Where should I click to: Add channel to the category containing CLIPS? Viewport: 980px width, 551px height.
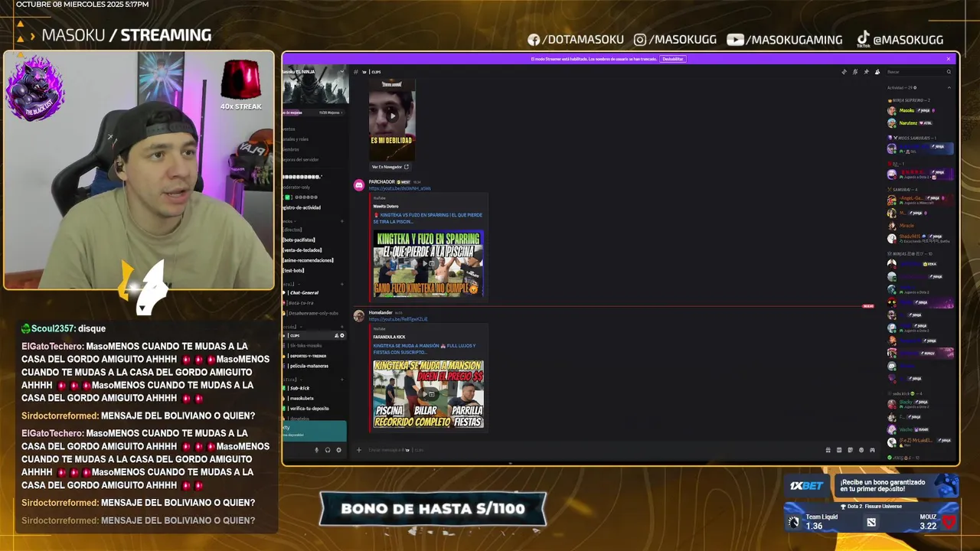click(342, 327)
